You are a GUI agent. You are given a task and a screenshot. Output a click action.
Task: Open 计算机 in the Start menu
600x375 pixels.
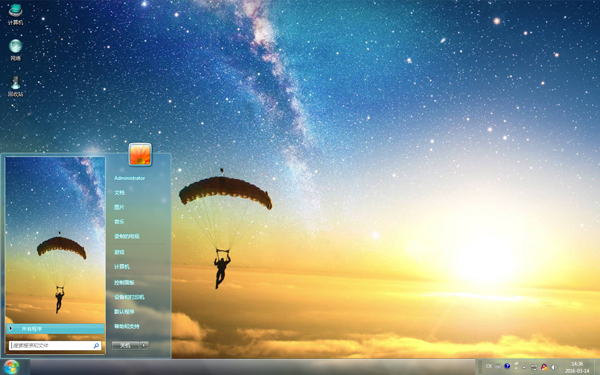pos(122,266)
